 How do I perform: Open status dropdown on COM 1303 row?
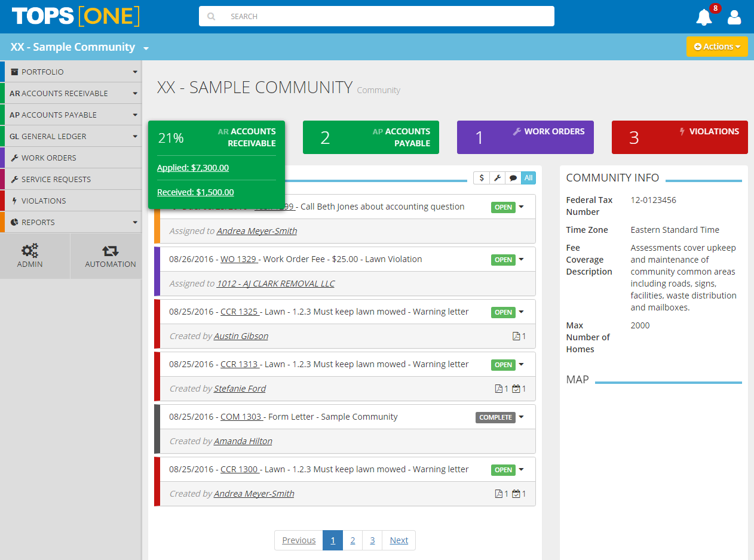click(521, 417)
